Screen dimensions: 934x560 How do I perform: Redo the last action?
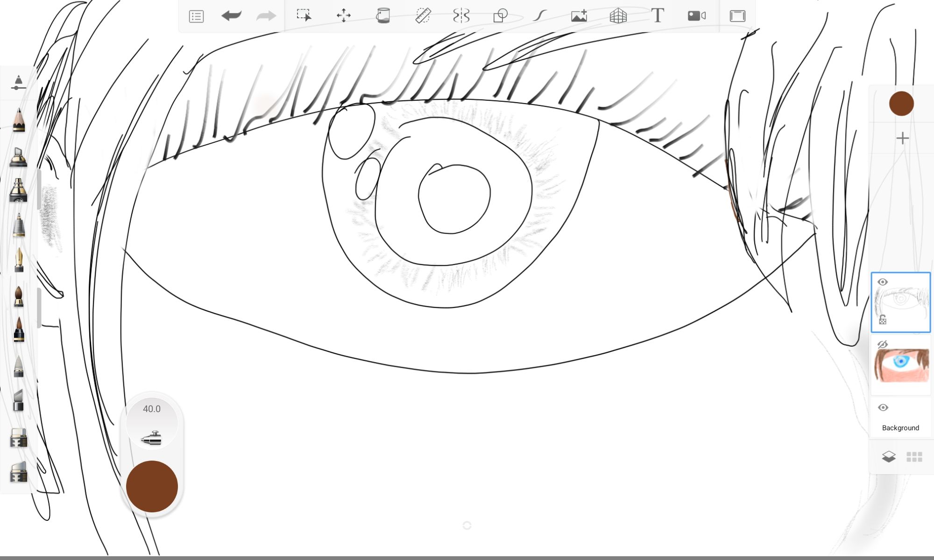(x=266, y=16)
